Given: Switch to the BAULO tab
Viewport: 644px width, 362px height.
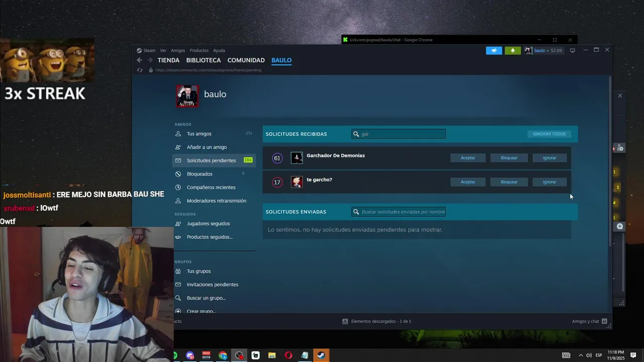Looking at the screenshot, I should coord(281,60).
